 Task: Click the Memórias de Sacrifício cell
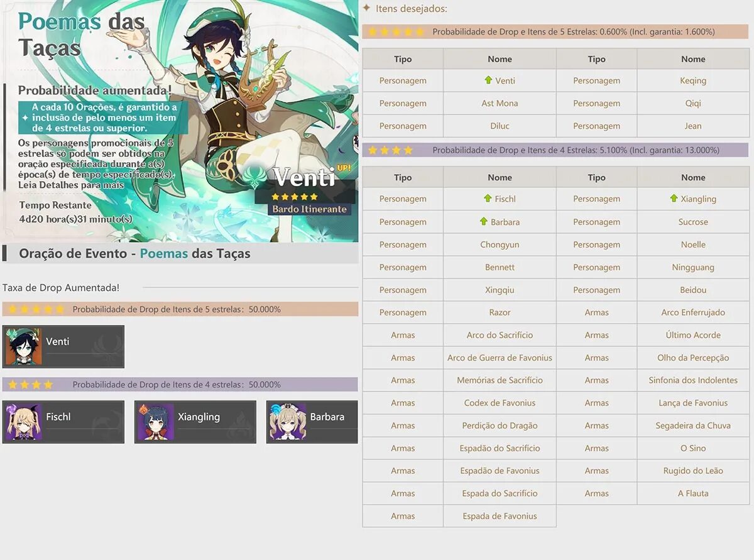point(500,380)
